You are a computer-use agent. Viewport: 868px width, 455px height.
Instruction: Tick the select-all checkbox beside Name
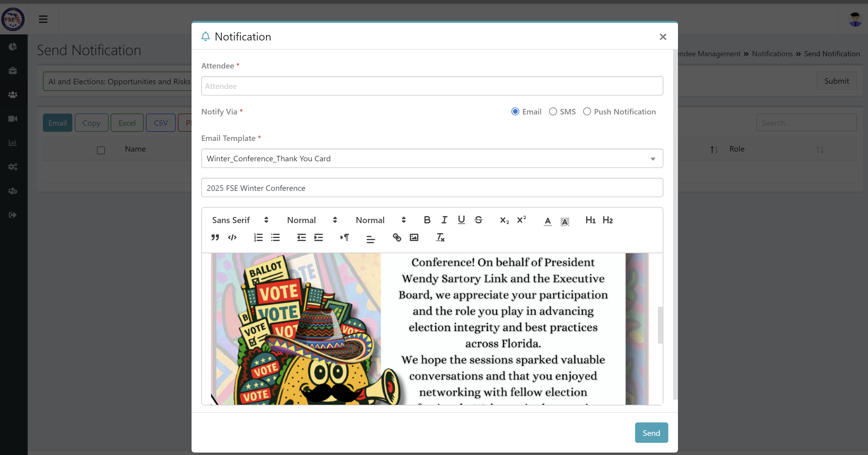pos(101,150)
